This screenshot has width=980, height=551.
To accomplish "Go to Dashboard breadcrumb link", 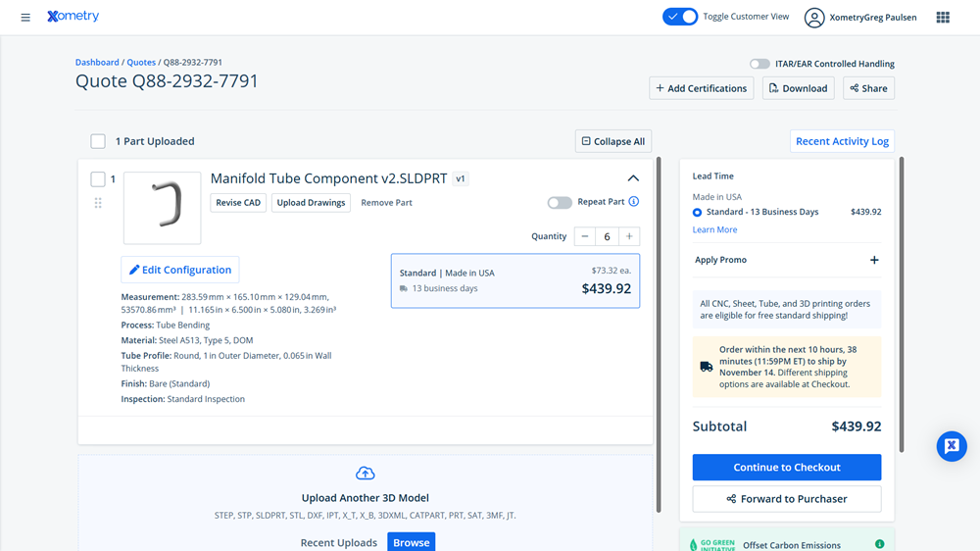I will pyautogui.click(x=97, y=63).
